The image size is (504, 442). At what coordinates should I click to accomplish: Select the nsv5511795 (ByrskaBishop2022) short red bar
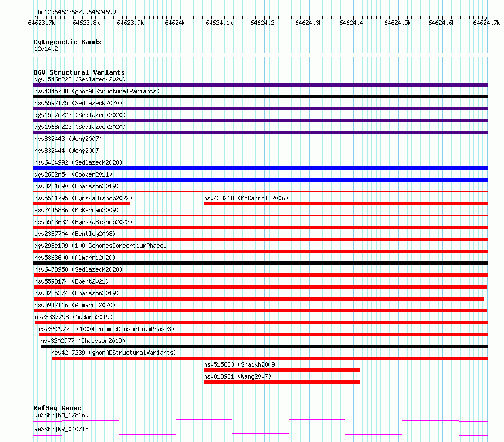(82, 204)
